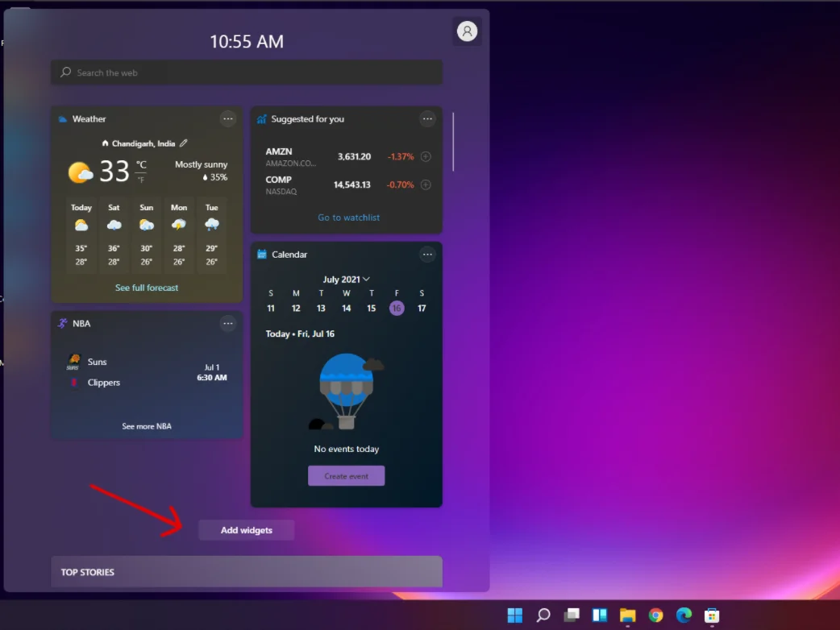The image size is (840, 630).
Task: Add COMP to watchlist plus icon
Action: click(426, 184)
